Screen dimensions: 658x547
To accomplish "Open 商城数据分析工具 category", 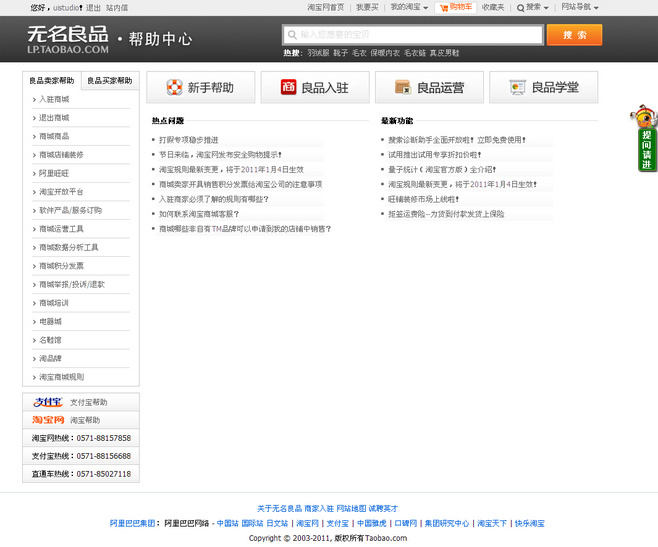I will click(69, 247).
